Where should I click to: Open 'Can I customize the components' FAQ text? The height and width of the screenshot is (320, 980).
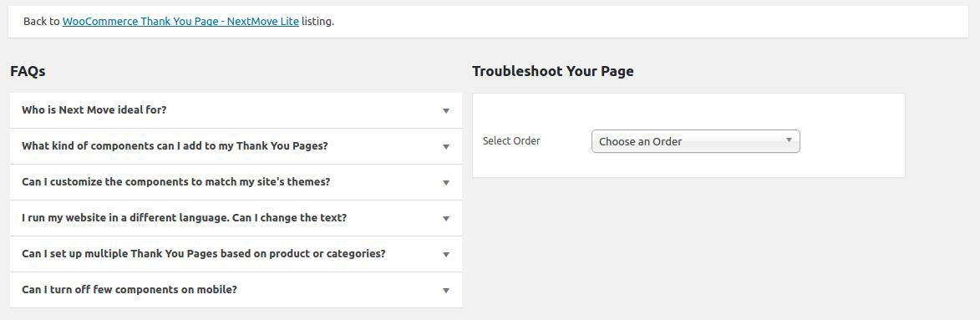tap(175, 182)
